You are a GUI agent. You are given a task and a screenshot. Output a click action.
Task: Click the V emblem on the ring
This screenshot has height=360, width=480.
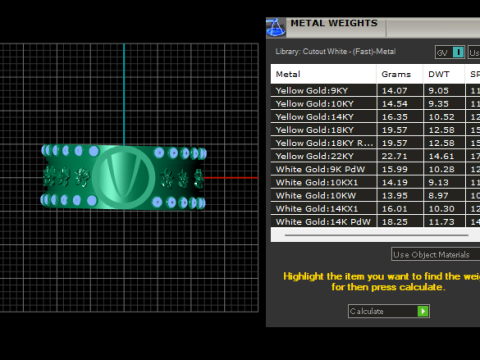click(x=124, y=177)
